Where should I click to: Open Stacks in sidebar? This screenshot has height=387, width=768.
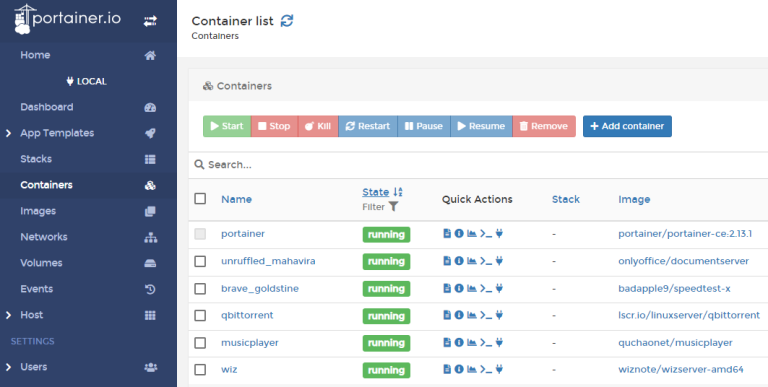click(36, 159)
